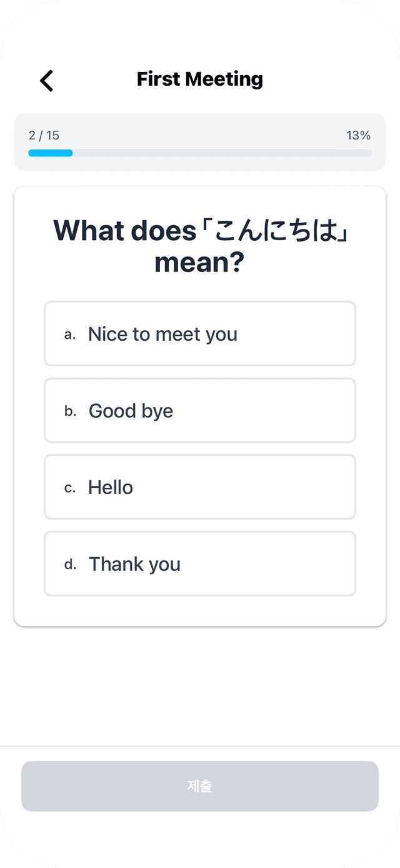The image size is (400, 868).
Task: Click the 'a.' letter label
Action: pos(70,335)
